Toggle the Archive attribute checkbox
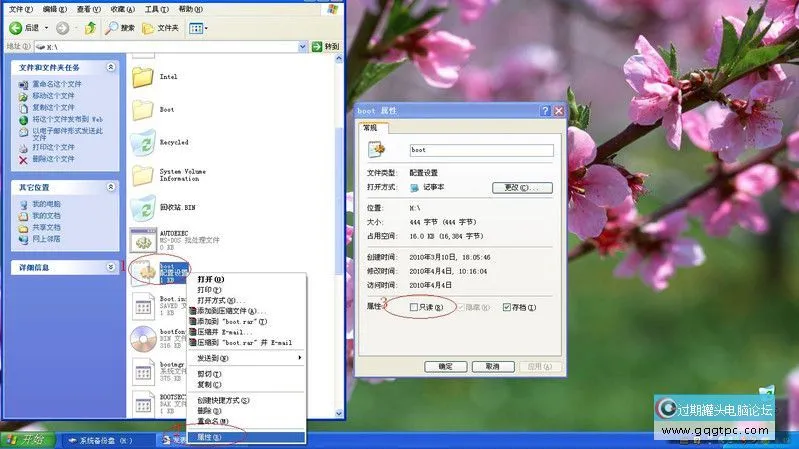 click(507, 307)
